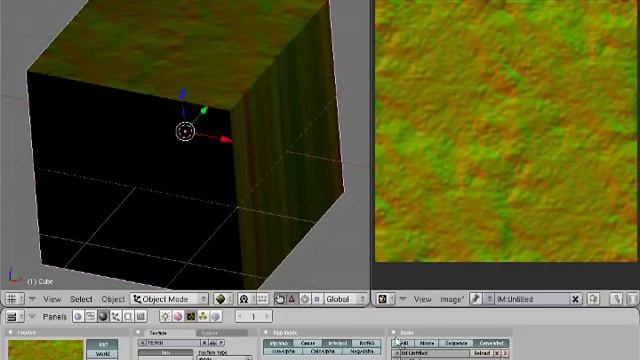
Task: Toggle the pin image icon
Action: pos(475,299)
